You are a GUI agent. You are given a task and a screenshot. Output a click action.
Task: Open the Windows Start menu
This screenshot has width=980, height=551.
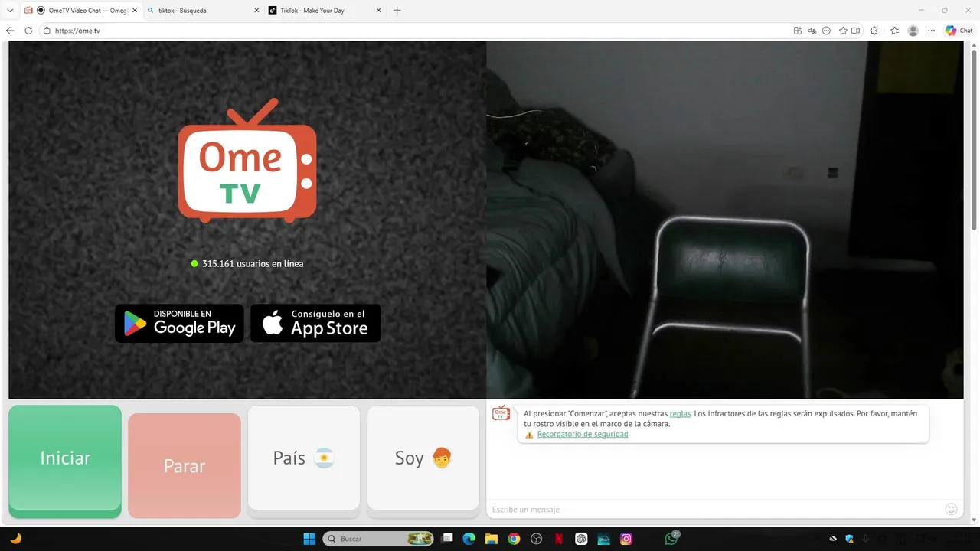point(309,539)
